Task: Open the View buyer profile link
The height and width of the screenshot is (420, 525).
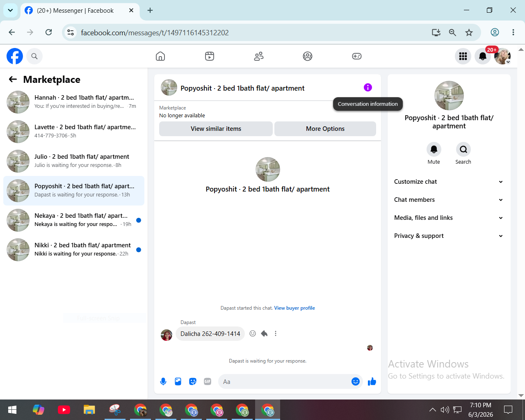Action: click(294, 308)
